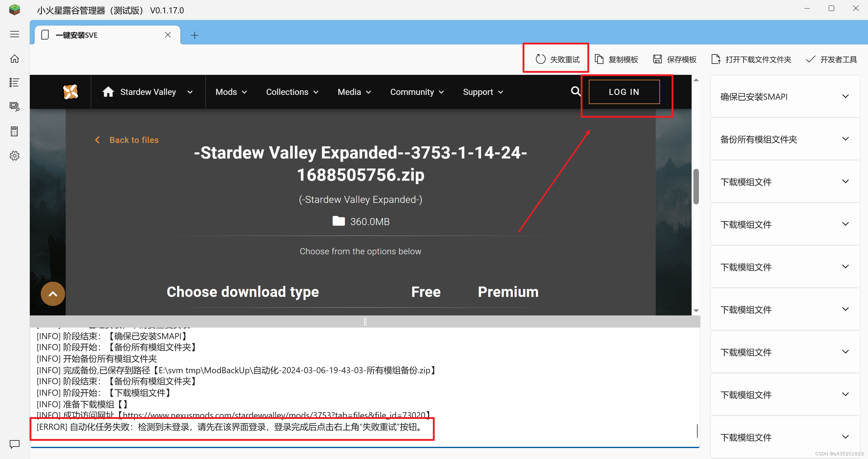Click the web page vertical scrollbar thumb
Image resolution: width=868 pixels, height=459 pixels.
[696, 186]
